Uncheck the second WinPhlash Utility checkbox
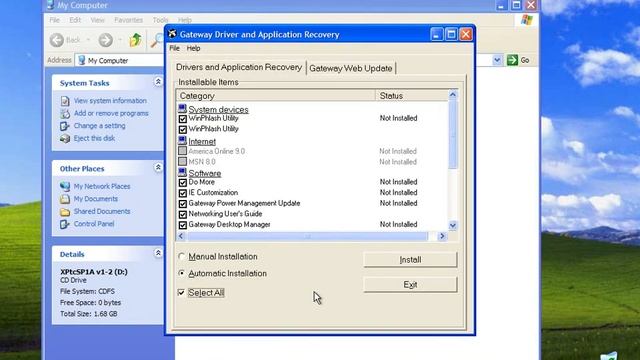 tap(182, 129)
